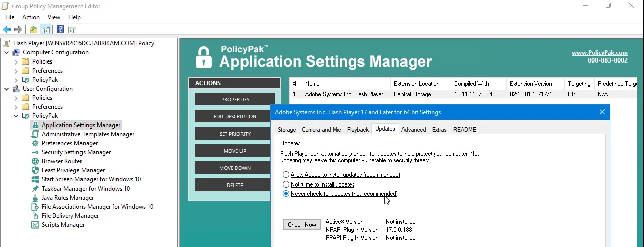This screenshot has width=644, height=247.
Task: Click the Scripts Manager icon
Action: (x=35, y=225)
